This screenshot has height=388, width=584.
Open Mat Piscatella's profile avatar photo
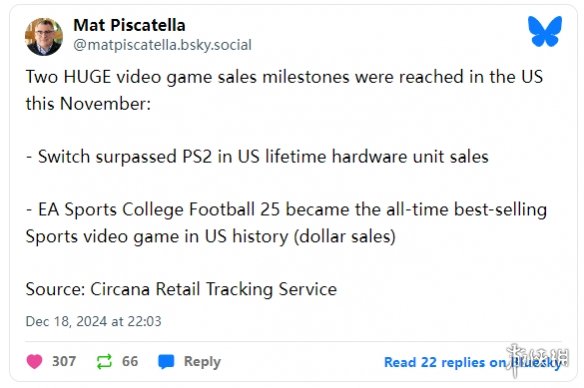(x=44, y=36)
